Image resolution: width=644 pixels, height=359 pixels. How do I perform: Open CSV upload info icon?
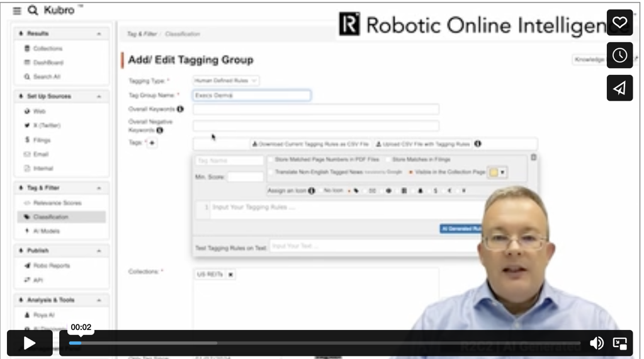[478, 144]
